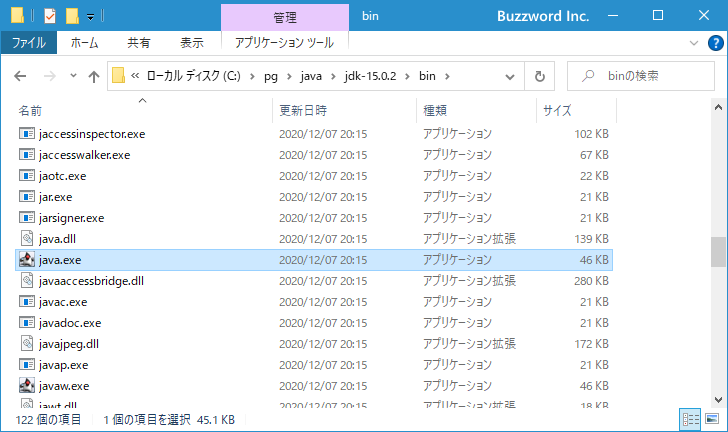Click the vertical scrollbar thumb

[718, 251]
